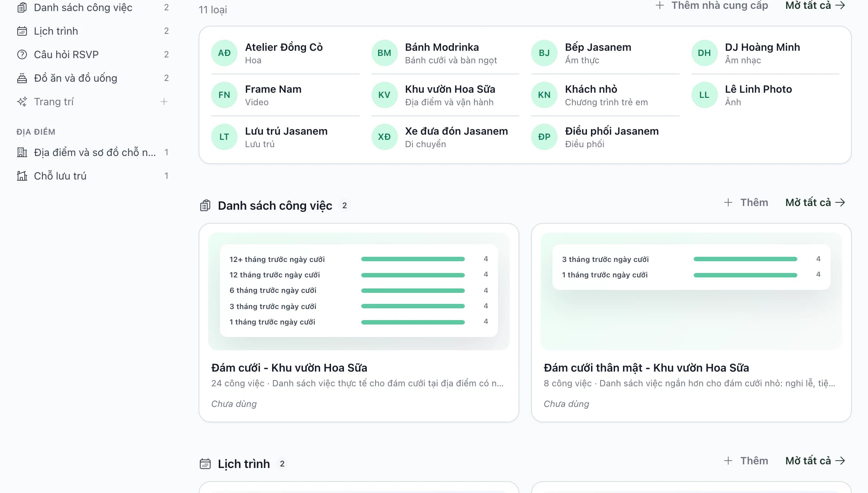Open the FN avatar for Frame Nam
The width and height of the screenshot is (868, 493).
point(224,95)
